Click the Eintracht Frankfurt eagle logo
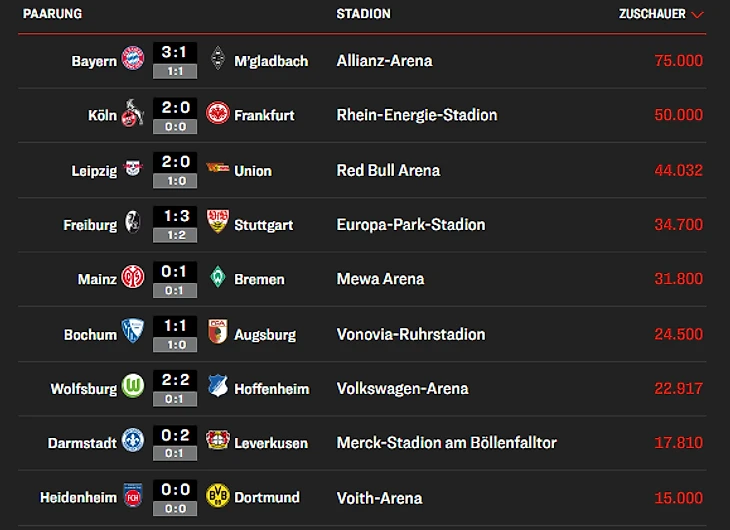730x530 pixels. point(217,115)
